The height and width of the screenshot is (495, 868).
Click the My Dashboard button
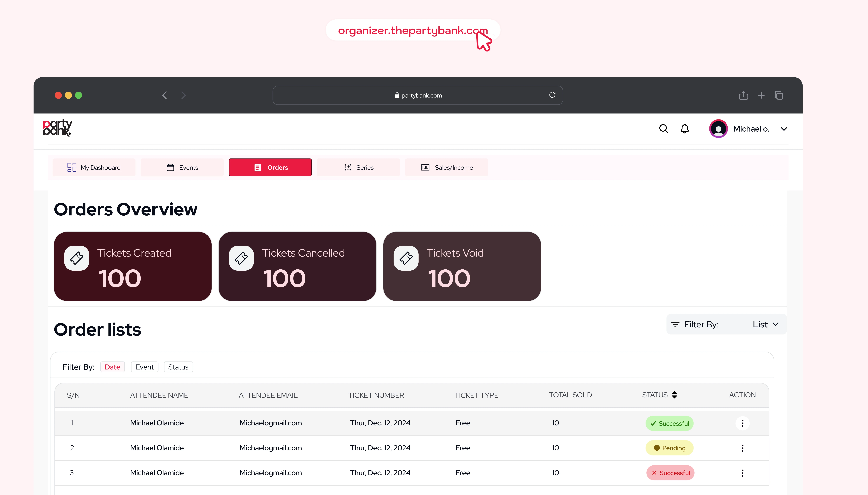[x=94, y=167]
